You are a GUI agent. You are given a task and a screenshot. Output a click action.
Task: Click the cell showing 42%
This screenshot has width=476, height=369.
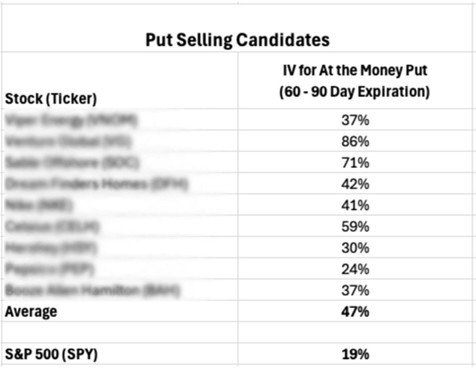(x=355, y=184)
